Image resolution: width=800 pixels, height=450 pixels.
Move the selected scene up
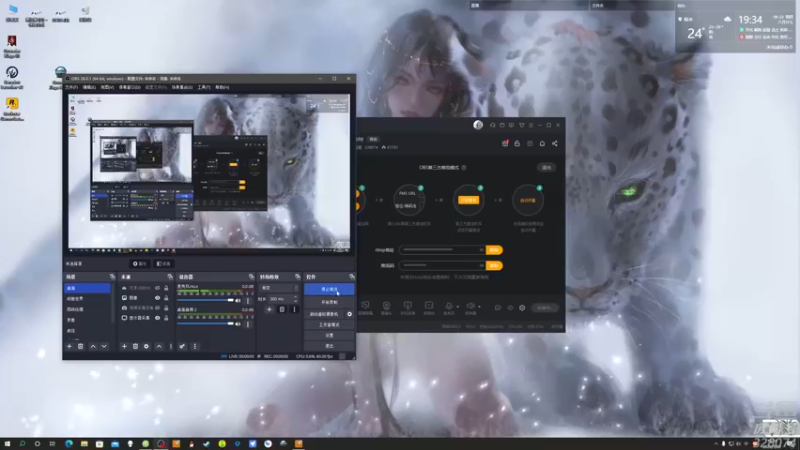click(93, 346)
